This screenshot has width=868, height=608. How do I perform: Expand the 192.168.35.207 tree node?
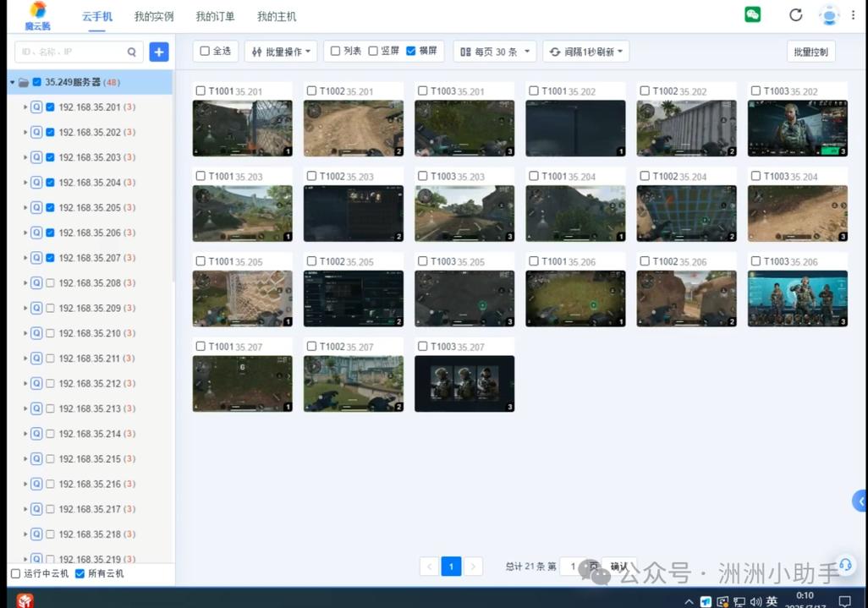pos(25,258)
